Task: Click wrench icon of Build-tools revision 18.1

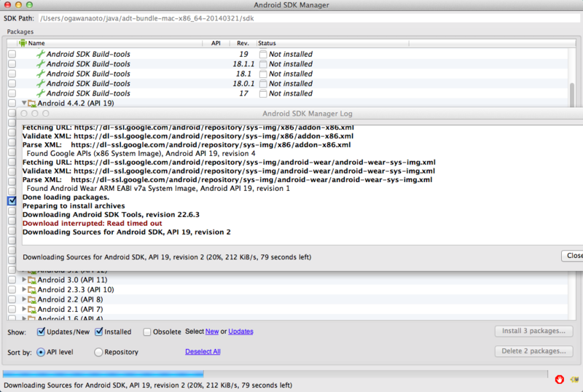Action: [41, 74]
